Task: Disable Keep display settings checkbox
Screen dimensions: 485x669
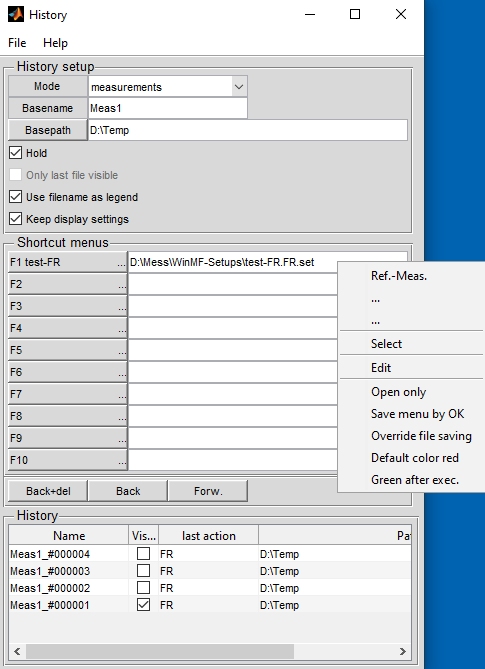Action: (15, 219)
